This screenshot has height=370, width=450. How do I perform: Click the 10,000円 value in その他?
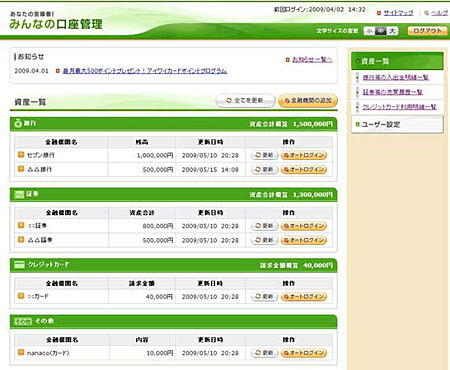(x=160, y=353)
